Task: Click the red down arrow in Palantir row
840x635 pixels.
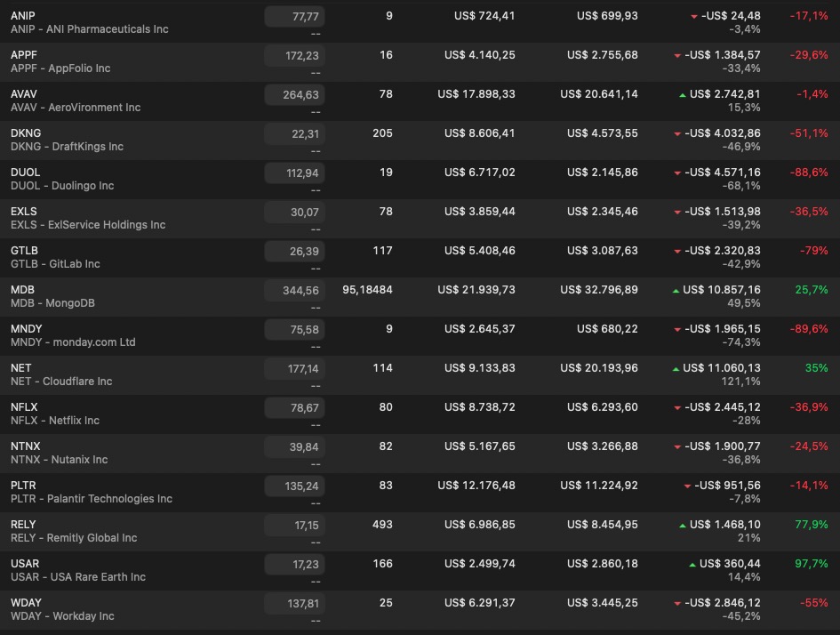Action: point(687,486)
